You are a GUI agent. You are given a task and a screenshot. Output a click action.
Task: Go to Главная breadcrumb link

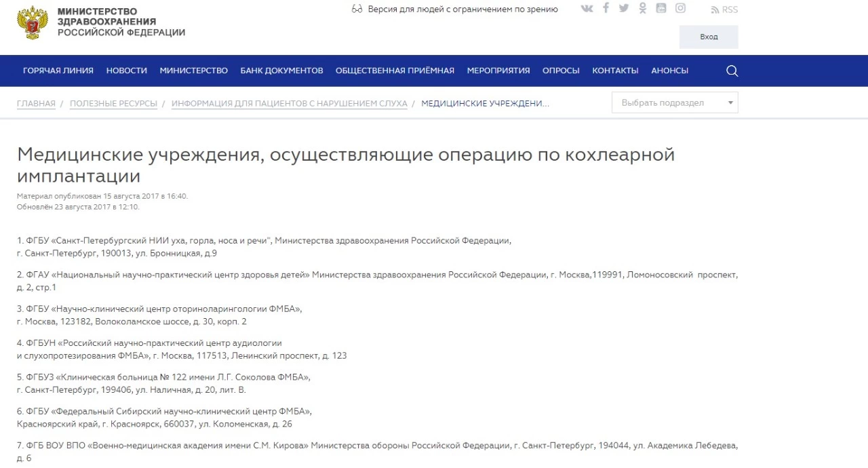click(x=36, y=103)
